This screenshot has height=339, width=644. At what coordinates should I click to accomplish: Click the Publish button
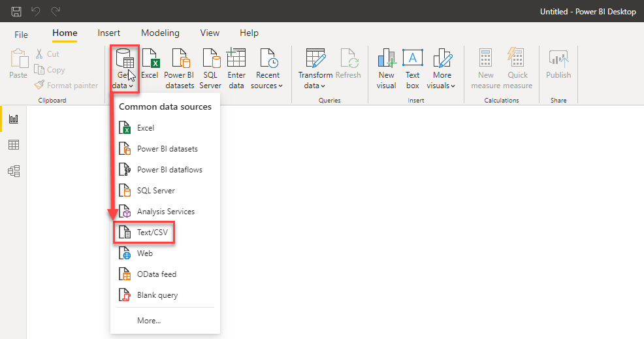pyautogui.click(x=558, y=64)
